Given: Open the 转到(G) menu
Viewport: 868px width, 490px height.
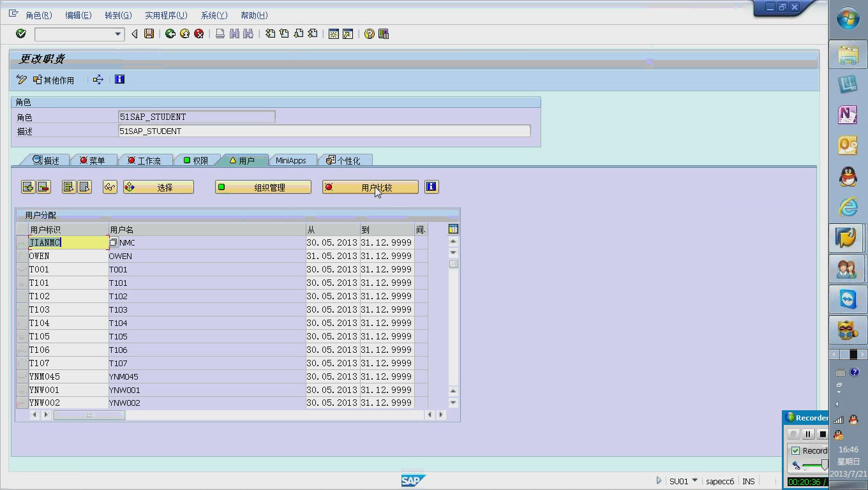Looking at the screenshot, I should click(x=118, y=15).
